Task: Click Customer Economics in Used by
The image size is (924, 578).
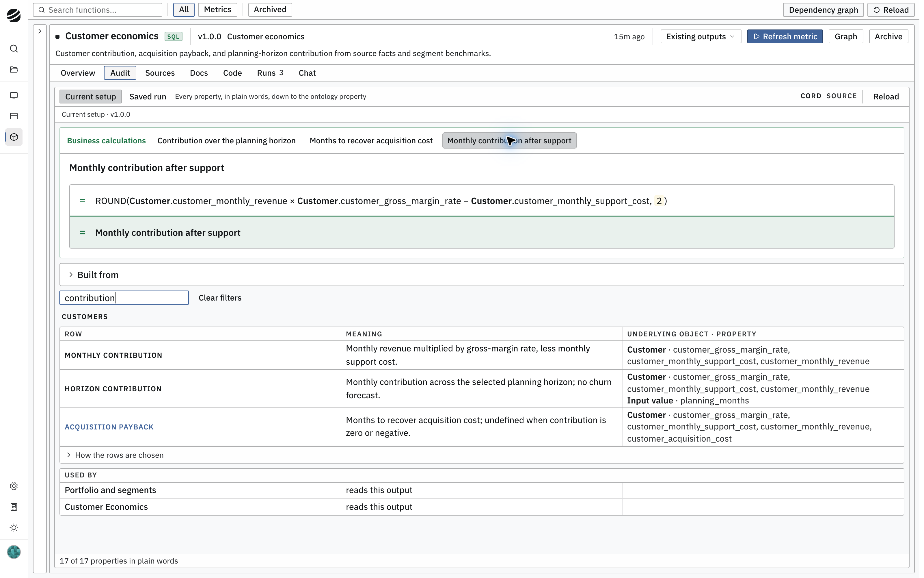Action: coord(106,507)
